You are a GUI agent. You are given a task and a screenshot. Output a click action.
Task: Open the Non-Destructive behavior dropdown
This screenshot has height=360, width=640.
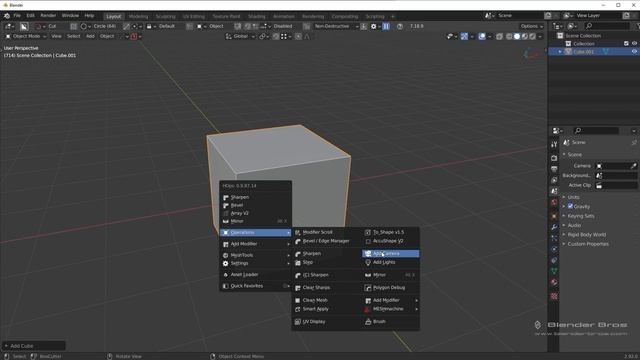[x=336, y=26]
